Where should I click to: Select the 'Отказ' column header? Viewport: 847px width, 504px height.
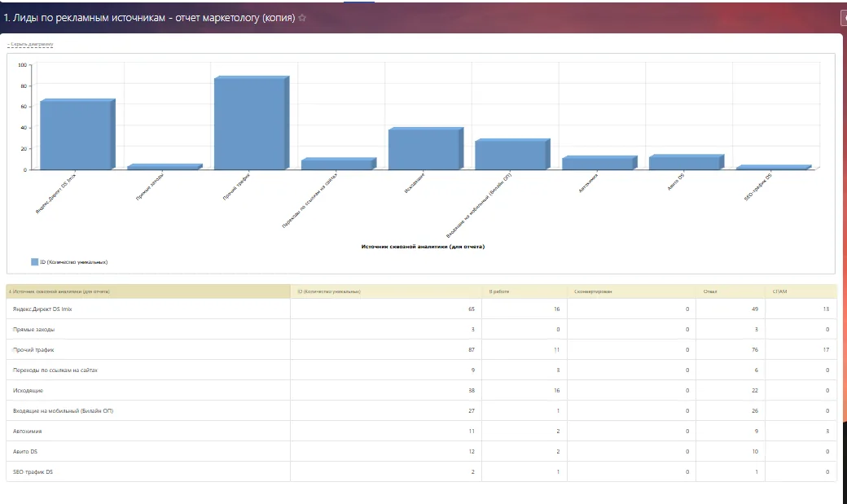[710, 291]
